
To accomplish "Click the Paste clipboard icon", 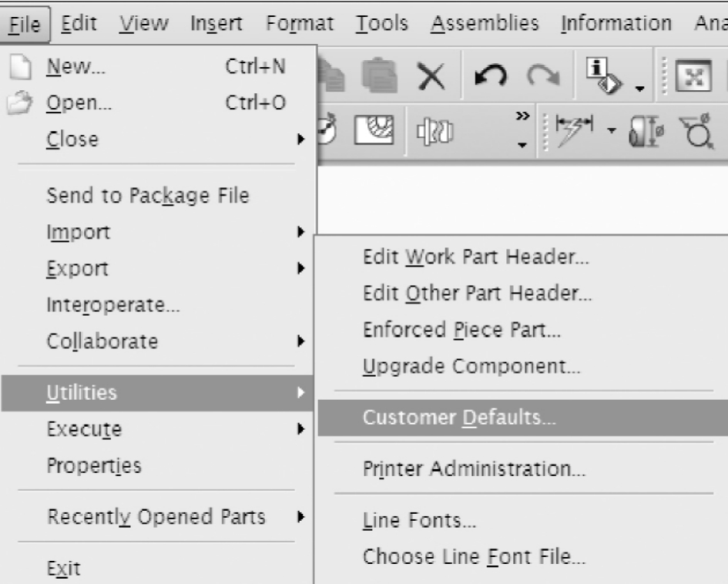I will pyautogui.click(x=379, y=76).
